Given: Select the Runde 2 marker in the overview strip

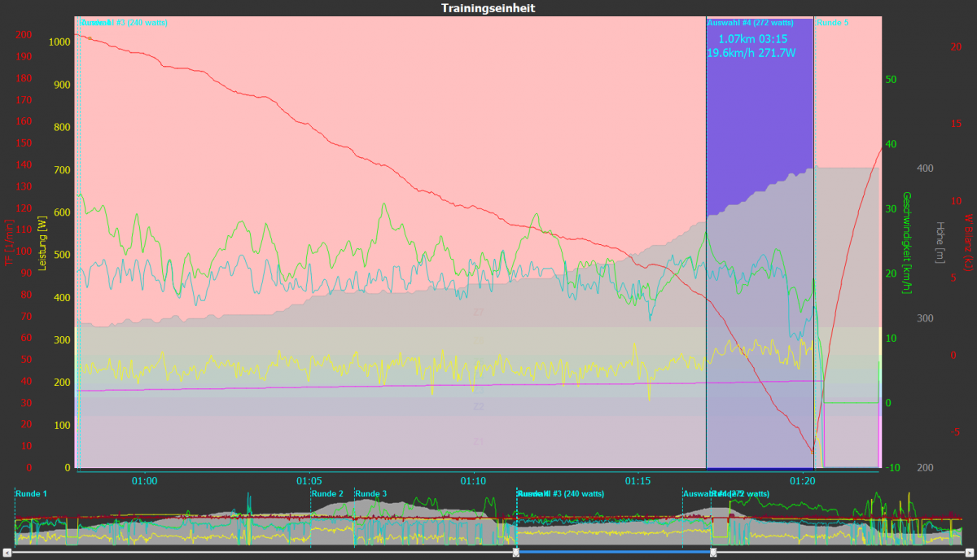Looking at the screenshot, I should (327, 494).
